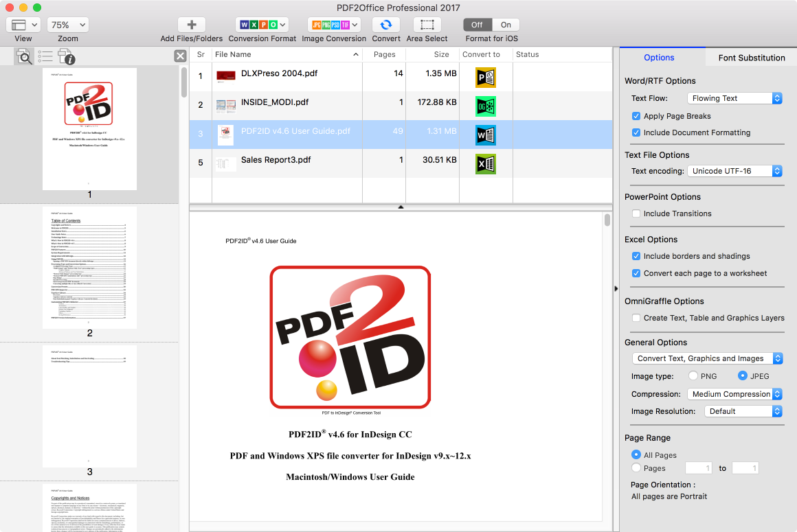Image resolution: width=797 pixels, height=532 pixels.
Task: Click the page range start input field
Action: (x=698, y=468)
